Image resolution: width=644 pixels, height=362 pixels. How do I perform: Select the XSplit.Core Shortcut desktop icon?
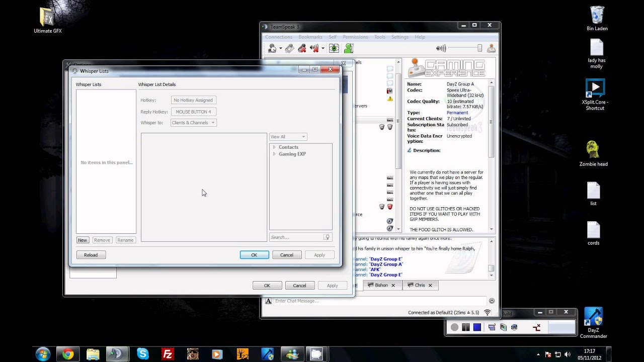tap(595, 95)
